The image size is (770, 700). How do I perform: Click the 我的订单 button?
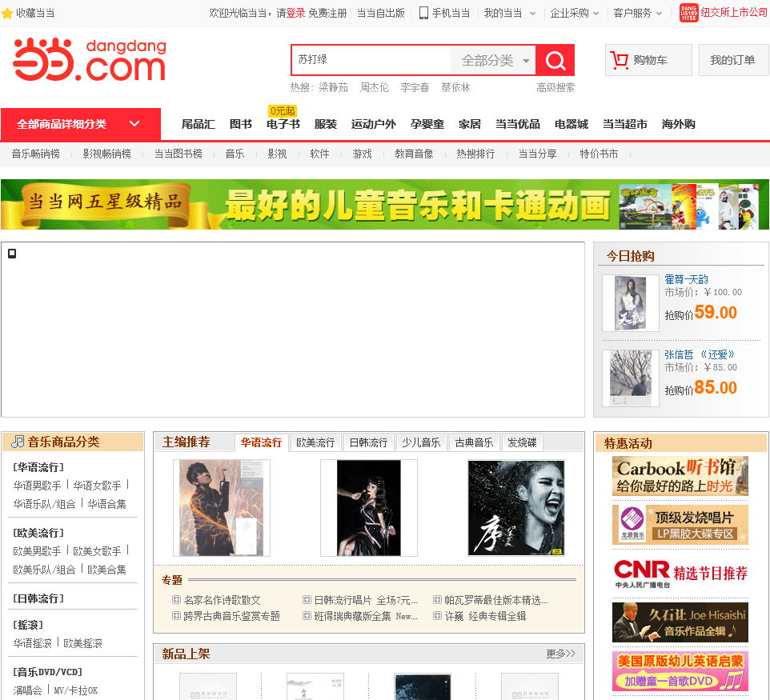click(733, 60)
